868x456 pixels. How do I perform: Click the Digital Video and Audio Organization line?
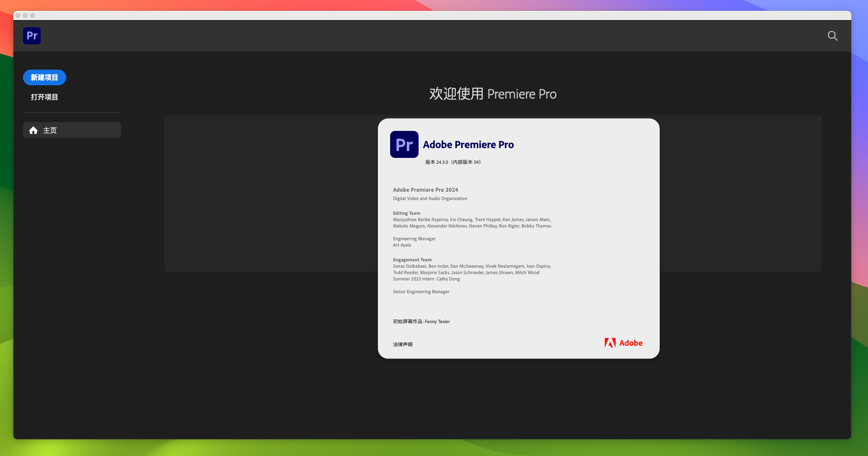point(430,199)
